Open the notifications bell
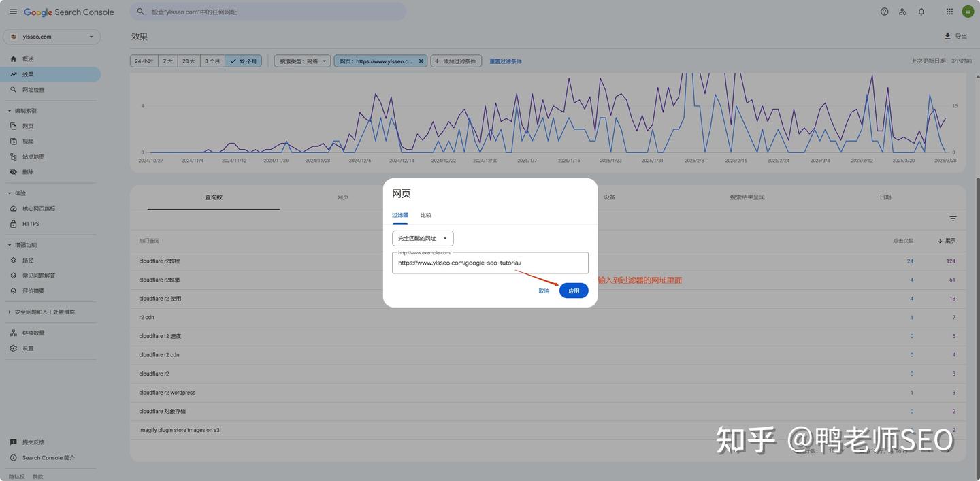This screenshot has width=980, height=481. (921, 12)
